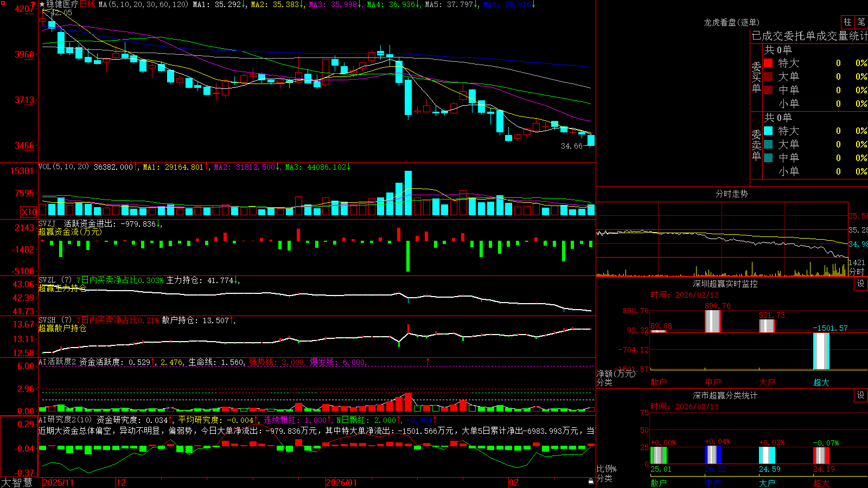Click the 超赢资金流(万元) label

[70, 232]
